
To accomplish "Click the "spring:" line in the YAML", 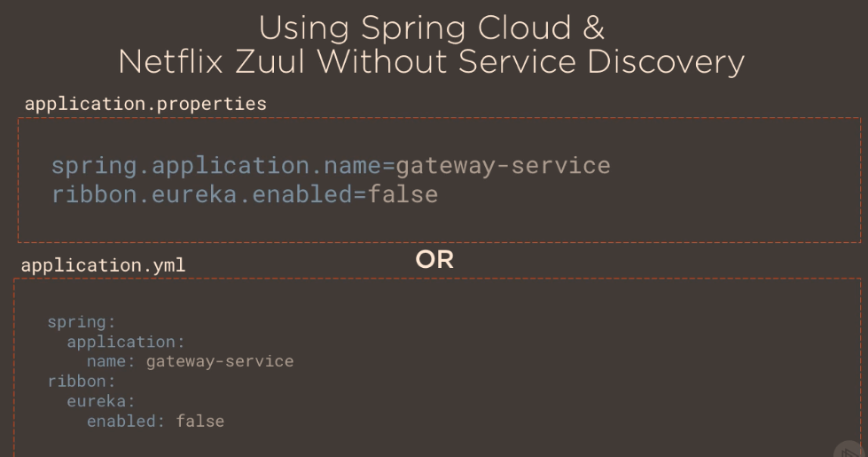I will click(82, 322).
